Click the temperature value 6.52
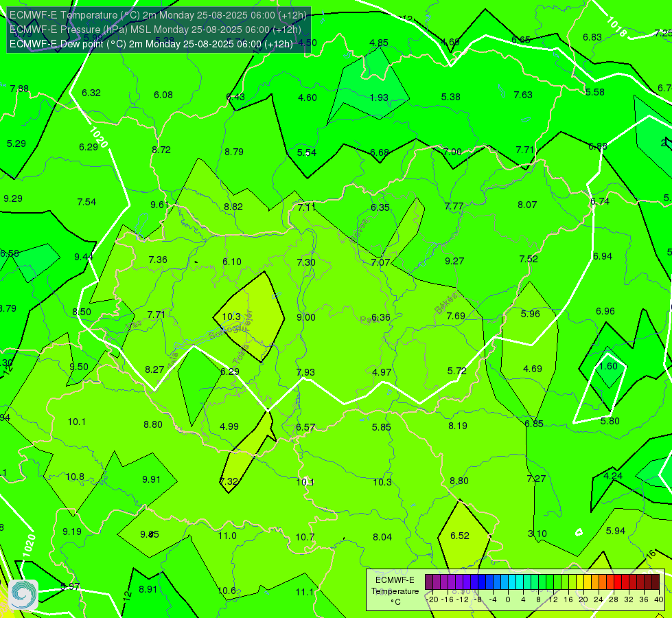 (x=460, y=536)
